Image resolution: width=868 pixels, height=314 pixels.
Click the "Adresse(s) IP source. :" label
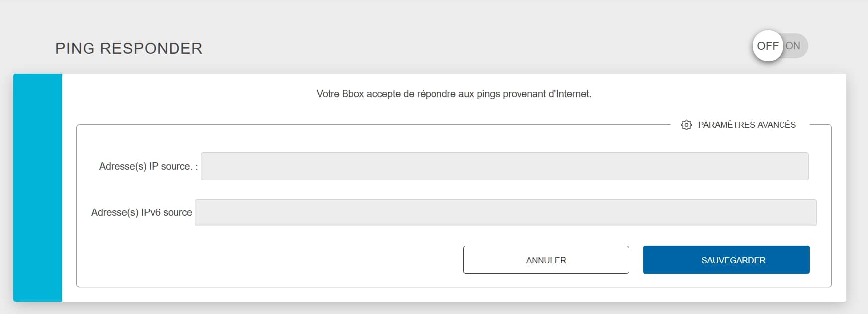(x=148, y=166)
